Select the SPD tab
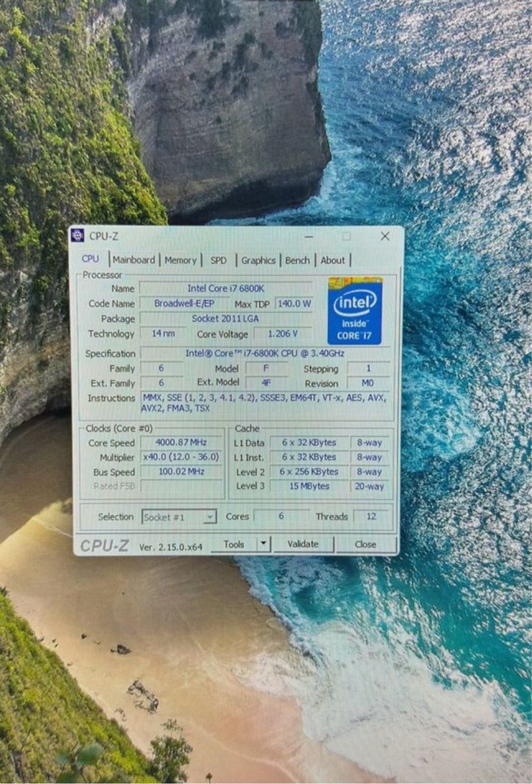The width and height of the screenshot is (532, 784). (218, 260)
